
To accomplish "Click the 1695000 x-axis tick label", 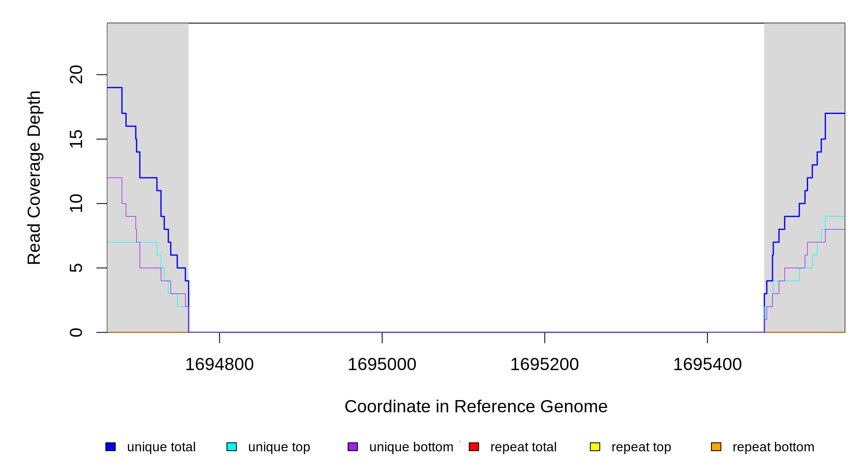I will [382, 364].
